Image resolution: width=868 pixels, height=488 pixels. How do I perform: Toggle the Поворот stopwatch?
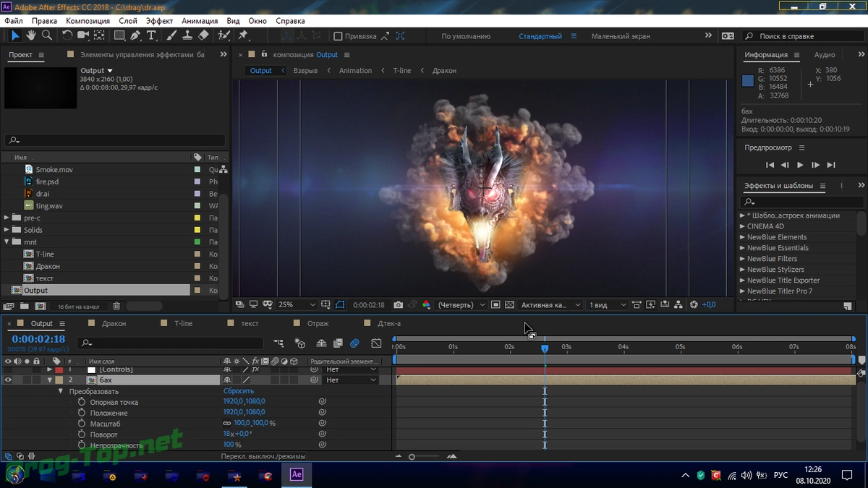(x=82, y=435)
